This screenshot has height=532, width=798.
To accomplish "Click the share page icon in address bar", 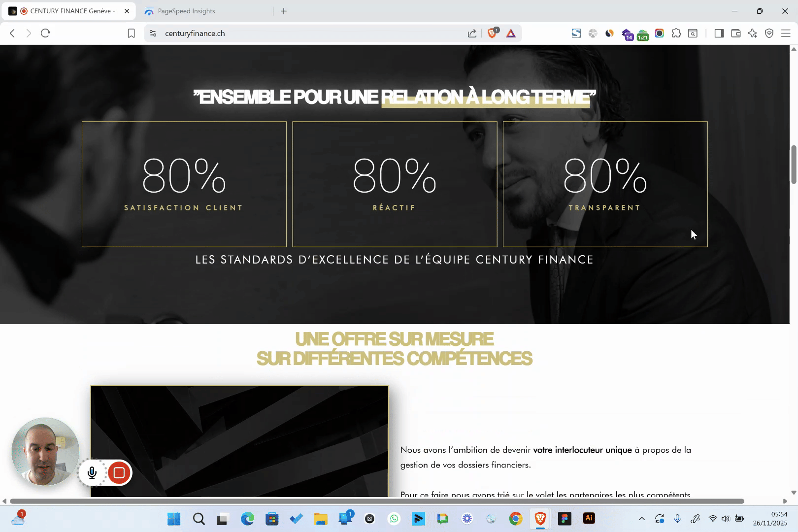I will [472, 33].
